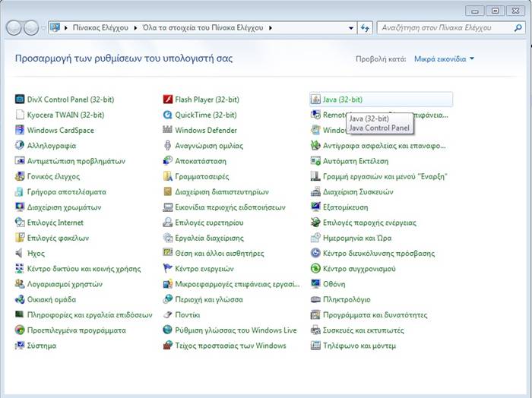The height and width of the screenshot is (398, 532).
Task: Open Λογαριασμοί χρηστών link
Action: (x=65, y=284)
